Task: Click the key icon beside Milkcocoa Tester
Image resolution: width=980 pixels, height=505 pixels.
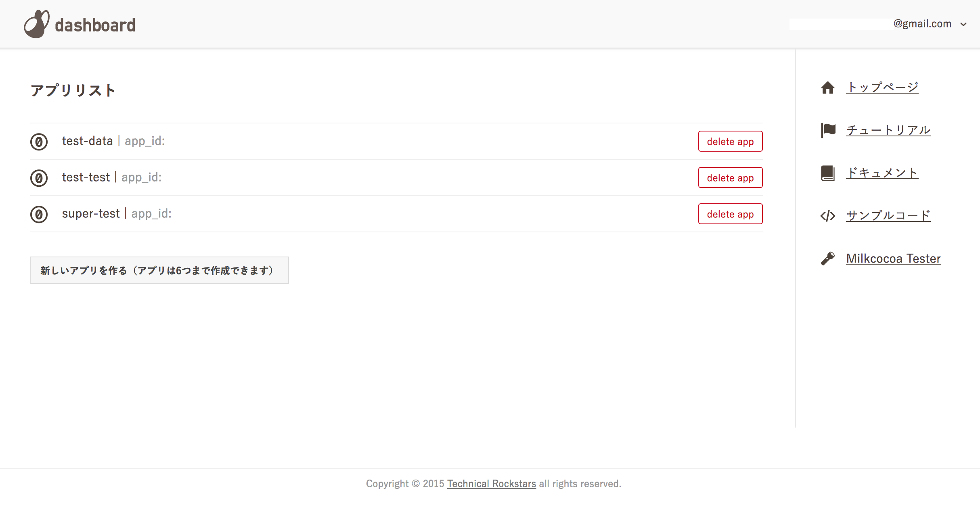Action: tap(828, 259)
